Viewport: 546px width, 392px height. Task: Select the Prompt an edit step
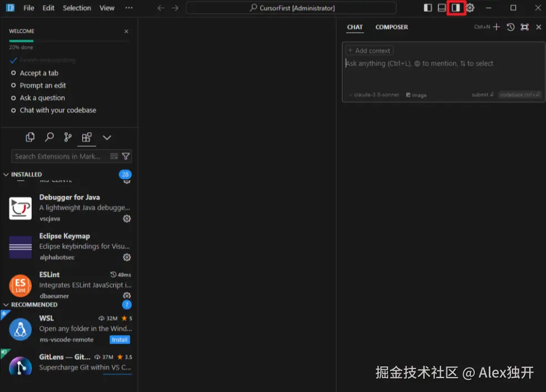coord(42,85)
